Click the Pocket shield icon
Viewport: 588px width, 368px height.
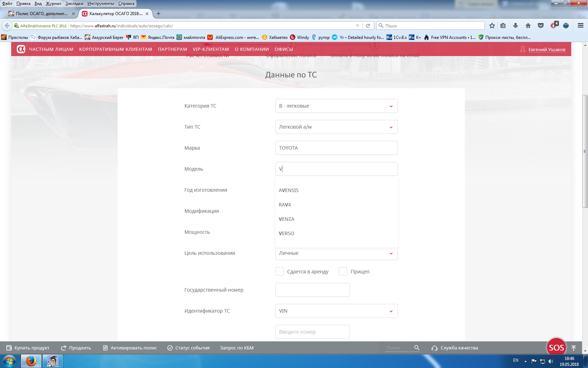click(x=540, y=26)
